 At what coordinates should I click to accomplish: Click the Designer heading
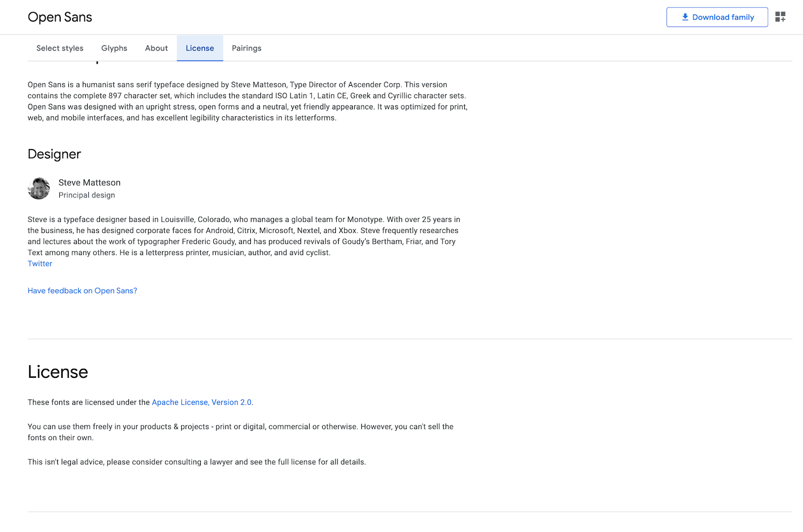(54, 154)
